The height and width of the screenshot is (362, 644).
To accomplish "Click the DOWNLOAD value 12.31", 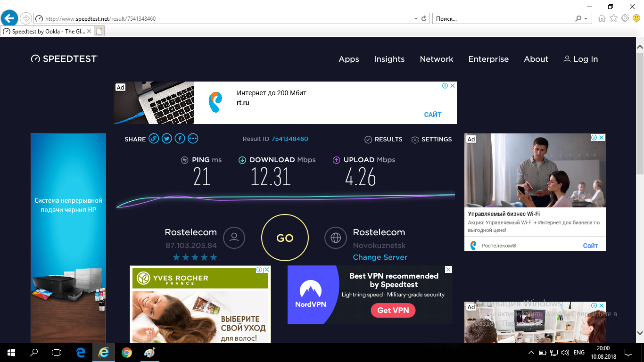I will tap(271, 177).
